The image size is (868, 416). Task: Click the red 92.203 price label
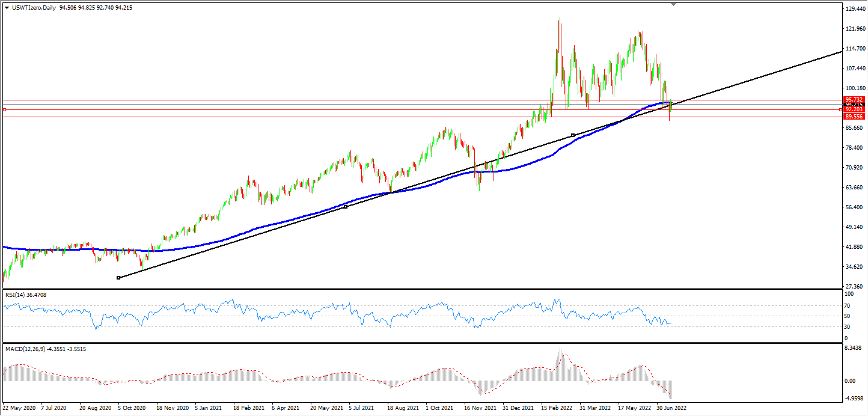coord(854,109)
